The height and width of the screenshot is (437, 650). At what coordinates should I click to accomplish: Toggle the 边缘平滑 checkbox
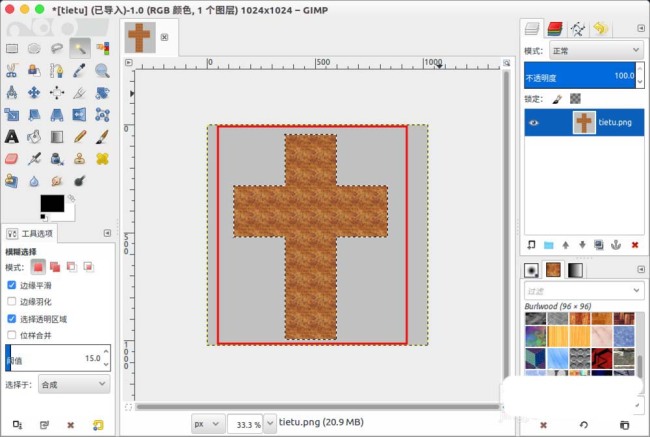(x=12, y=285)
